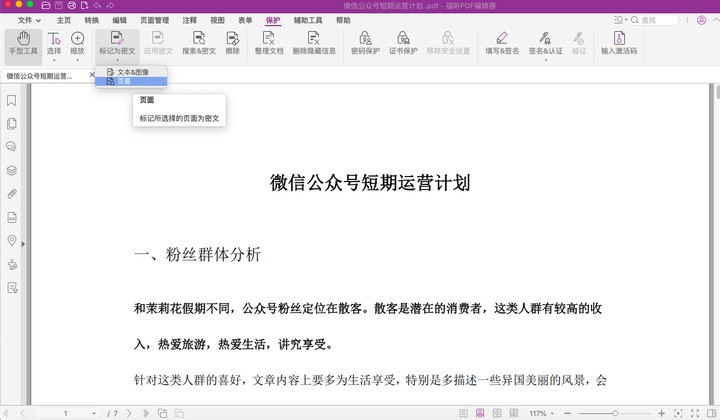Jump to the last page arrow
This screenshot has width=720, height=420.
[146, 413]
